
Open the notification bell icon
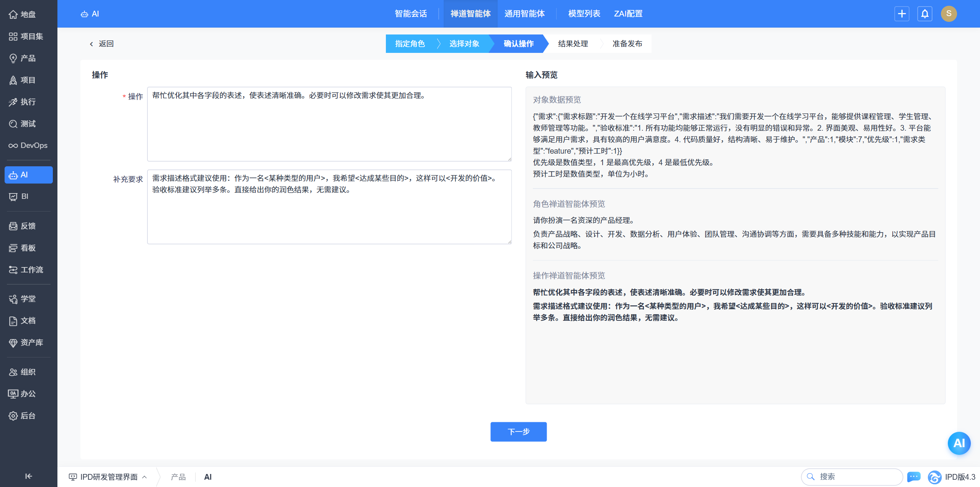point(924,14)
